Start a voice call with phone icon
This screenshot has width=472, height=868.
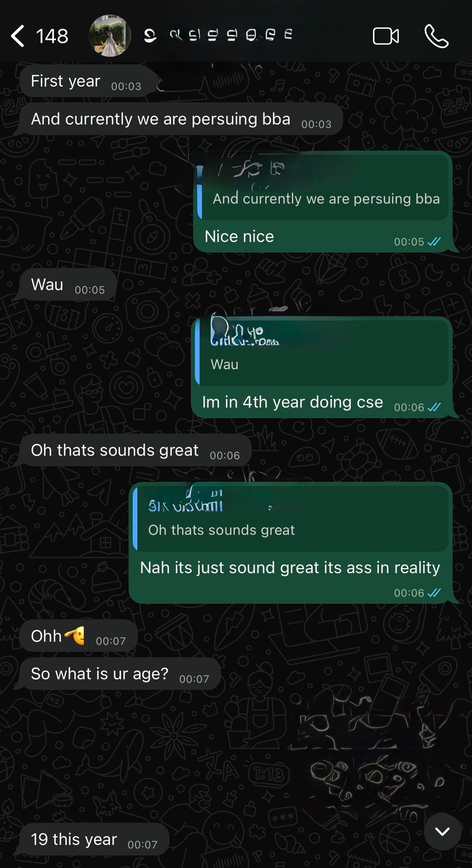click(436, 36)
